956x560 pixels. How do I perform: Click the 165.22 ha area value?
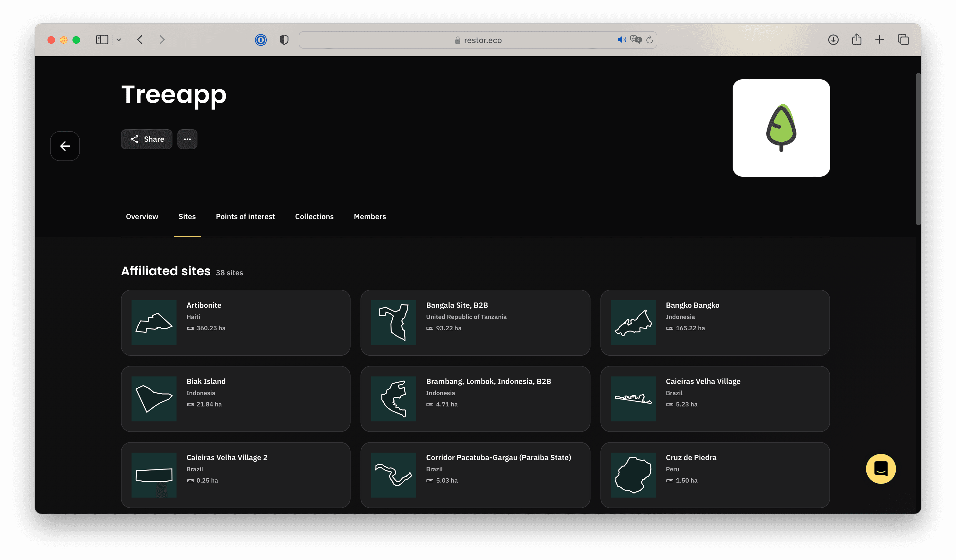pyautogui.click(x=690, y=328)
